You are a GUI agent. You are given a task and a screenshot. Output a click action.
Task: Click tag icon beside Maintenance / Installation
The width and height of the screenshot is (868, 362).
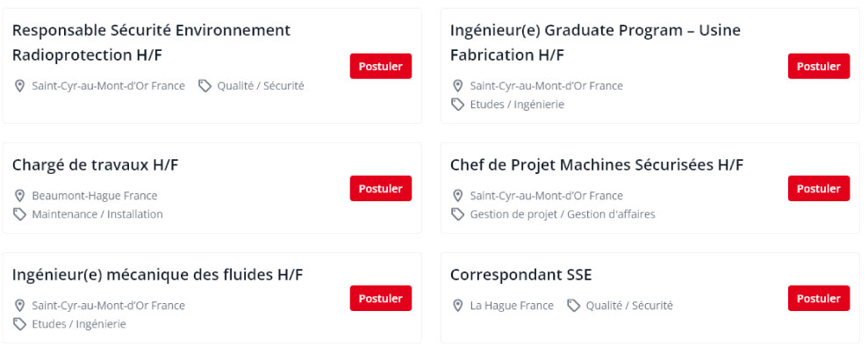coord(19,214)
